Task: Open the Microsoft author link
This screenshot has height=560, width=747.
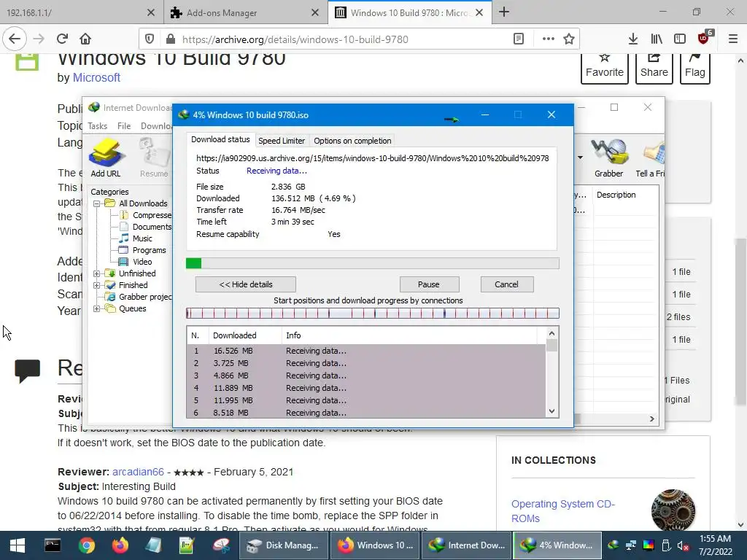Action: (96, 77)
